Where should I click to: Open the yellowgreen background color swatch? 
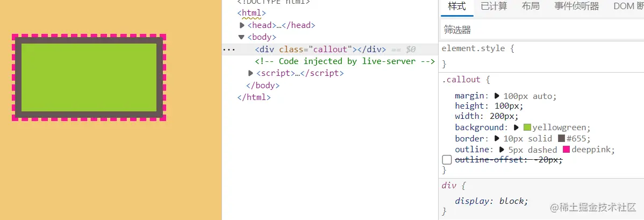click(527, 127)
